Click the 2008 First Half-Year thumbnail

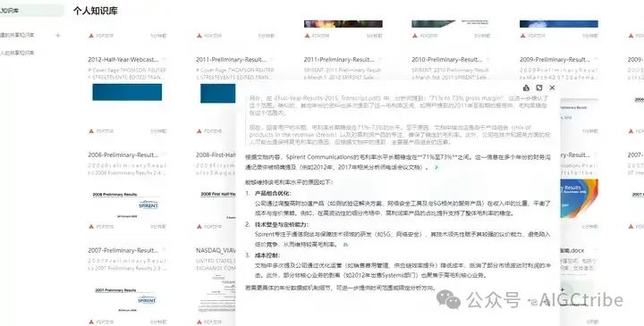click(x=217, y=205)
